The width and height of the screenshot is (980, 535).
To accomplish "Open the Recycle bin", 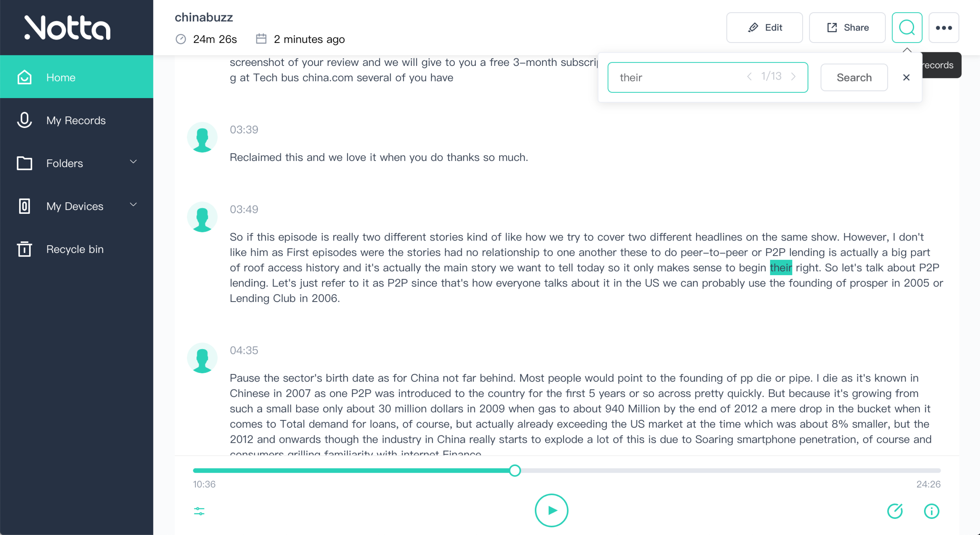I will pos(75,249).
